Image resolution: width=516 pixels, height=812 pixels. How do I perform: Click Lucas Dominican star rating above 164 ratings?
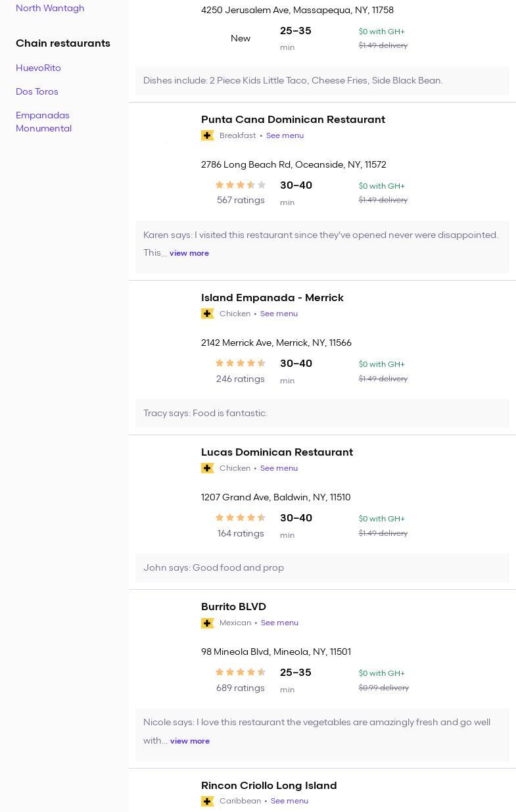241,518
